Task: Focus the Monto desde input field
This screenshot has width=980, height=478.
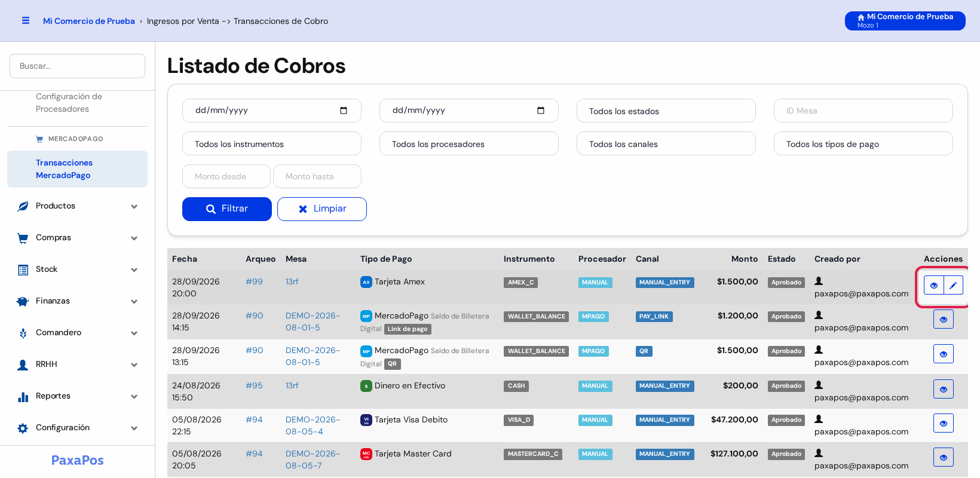Action: pyautogui.click(x=226, y=176)
